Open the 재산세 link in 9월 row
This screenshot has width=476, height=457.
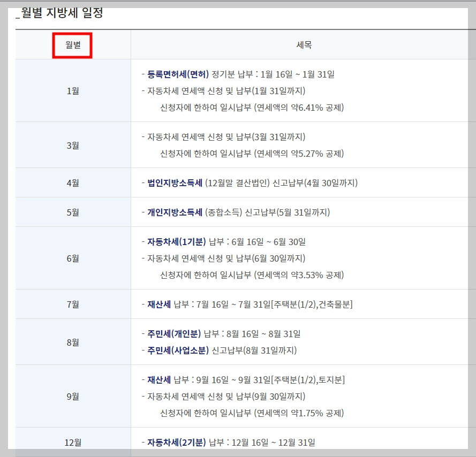tap(159, 380)
